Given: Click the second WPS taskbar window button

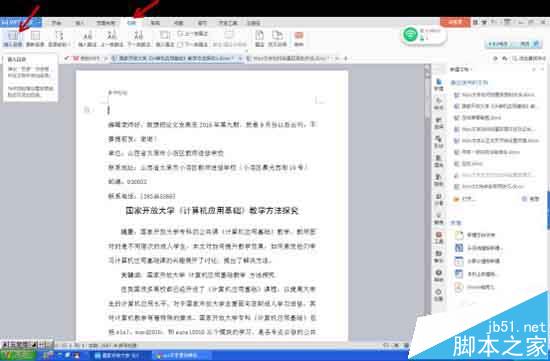Looking at the screenshot, I should click(182, 355).
